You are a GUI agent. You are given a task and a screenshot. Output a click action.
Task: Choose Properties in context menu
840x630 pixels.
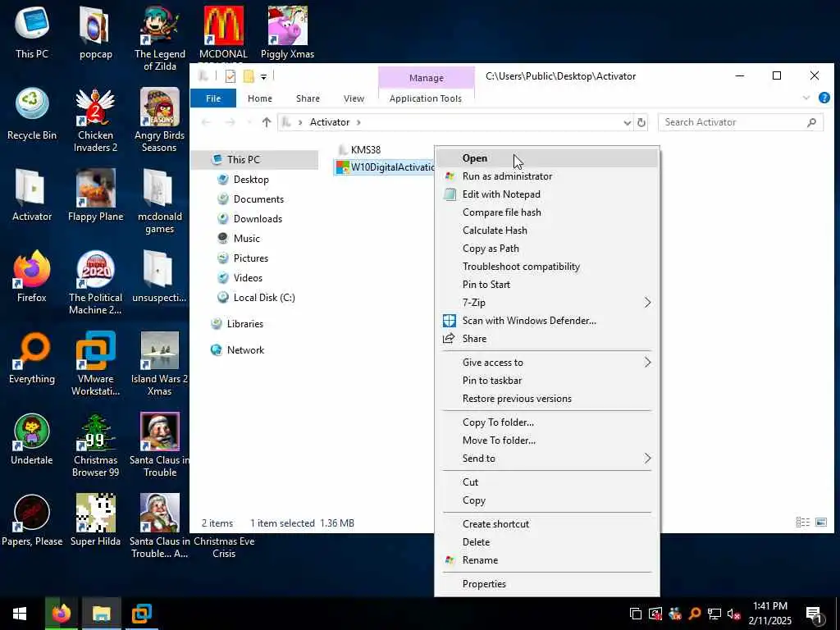[x=546, y=584]
